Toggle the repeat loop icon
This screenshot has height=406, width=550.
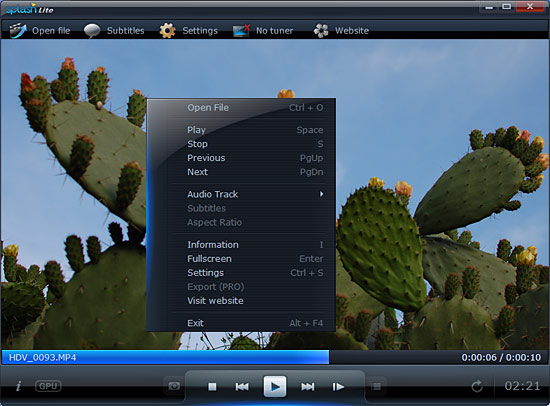coord(477,386)
